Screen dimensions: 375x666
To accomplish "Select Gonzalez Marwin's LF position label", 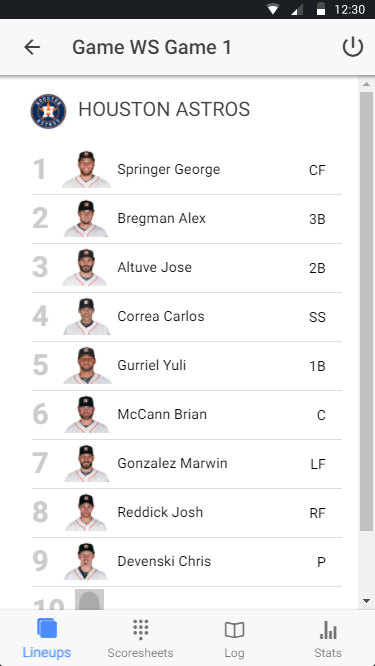I will coord(318,464).
